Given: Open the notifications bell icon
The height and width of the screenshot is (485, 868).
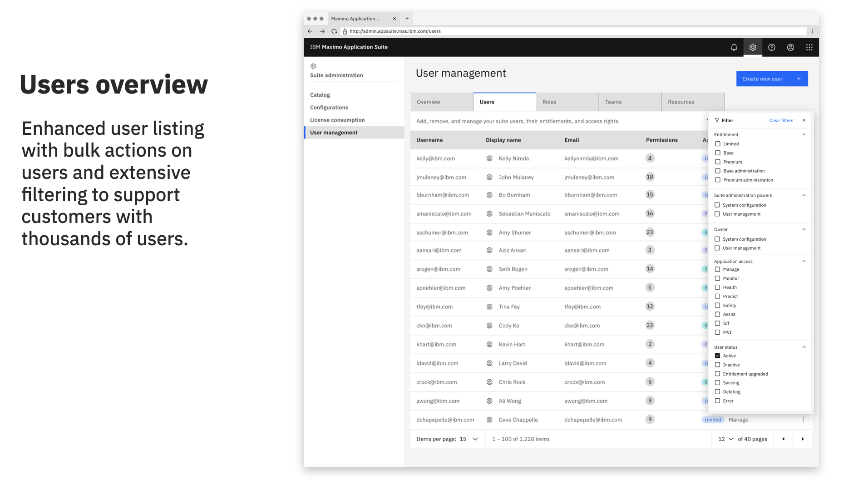Looking at the screenshot, I should (734, 47).
